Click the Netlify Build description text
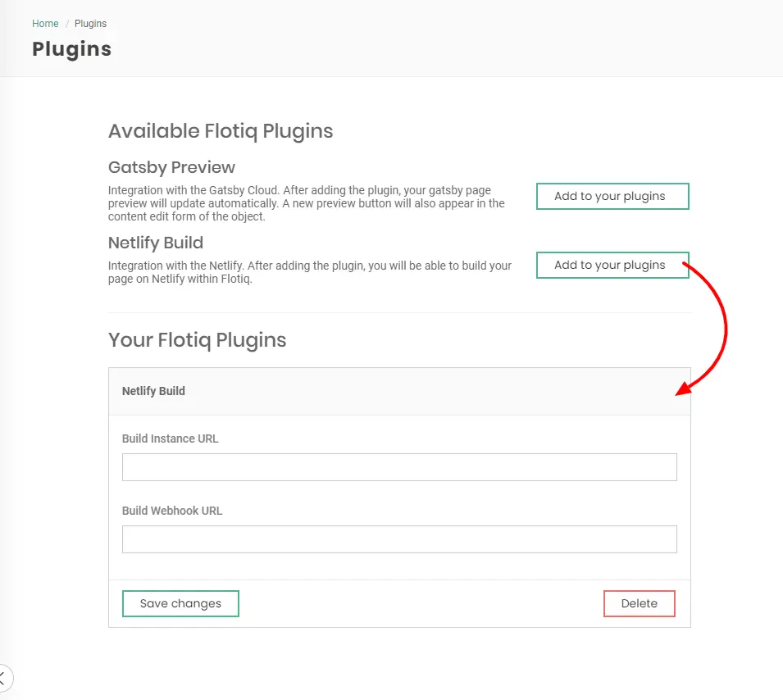 tap(310, 272)
